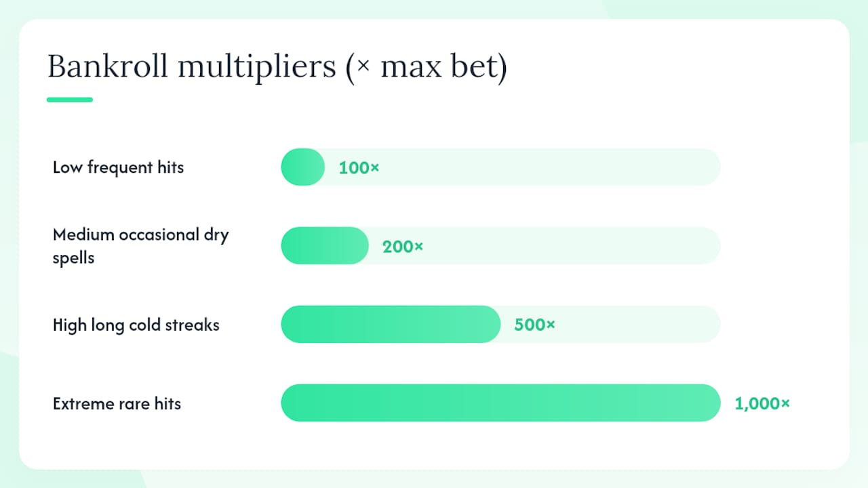Click the filled green portion of the 100× bar
This screenshot has width=868, height=488.
coord(303,167)
